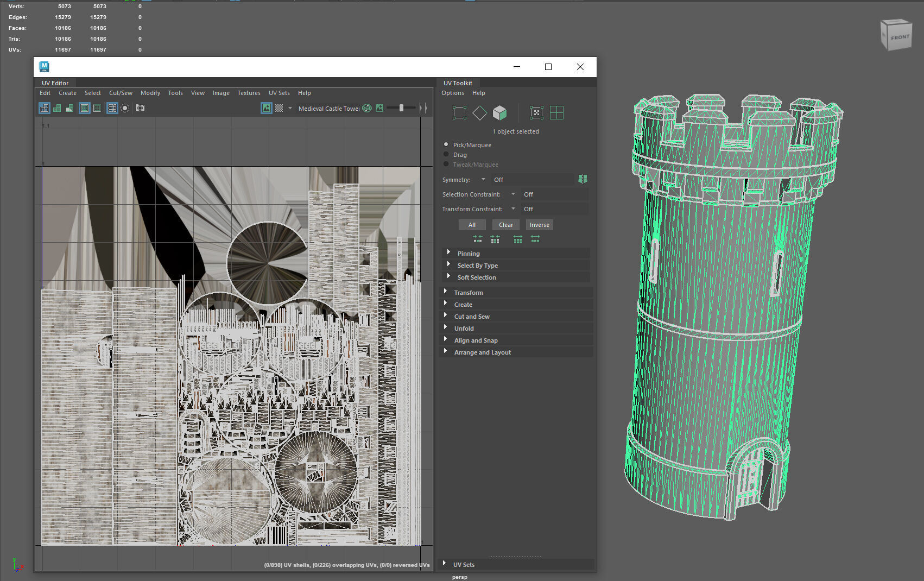Click the internal shell borders icon
This screenshot has width=924, height=581.
(97, 108)
